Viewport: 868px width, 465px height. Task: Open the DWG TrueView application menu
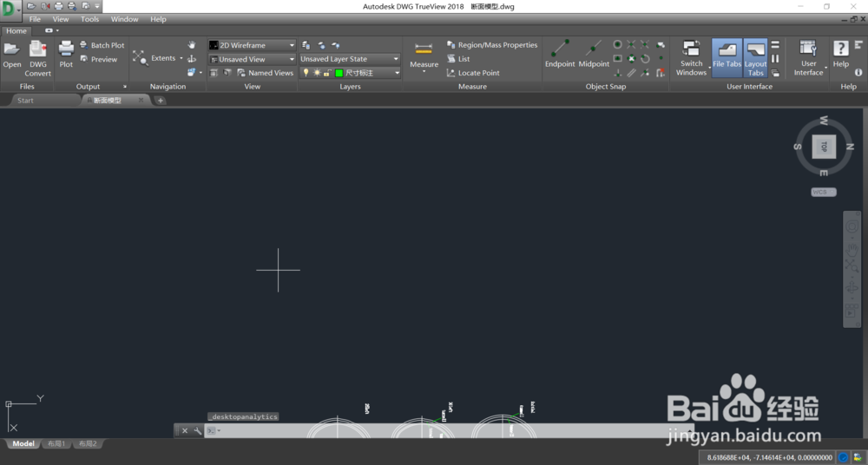point(10,10)
